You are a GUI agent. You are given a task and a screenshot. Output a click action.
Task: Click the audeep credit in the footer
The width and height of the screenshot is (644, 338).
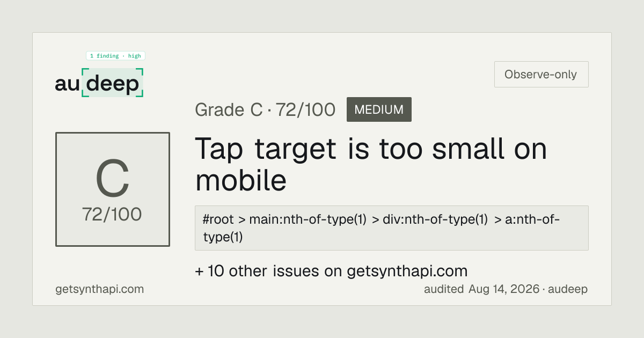(x=568, y=289)
